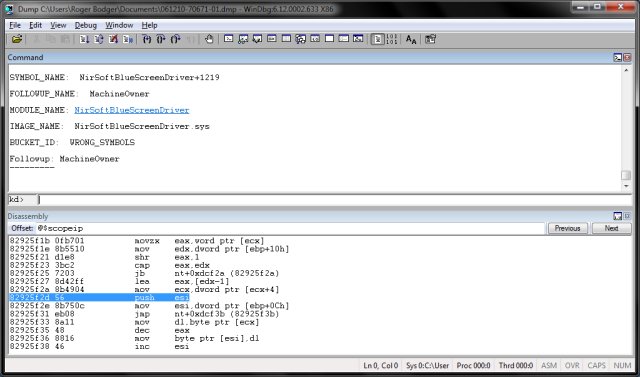640x377 pixels.
Task: Select disassembly line 82925f1b movzx
Action: tap(137, 241)
